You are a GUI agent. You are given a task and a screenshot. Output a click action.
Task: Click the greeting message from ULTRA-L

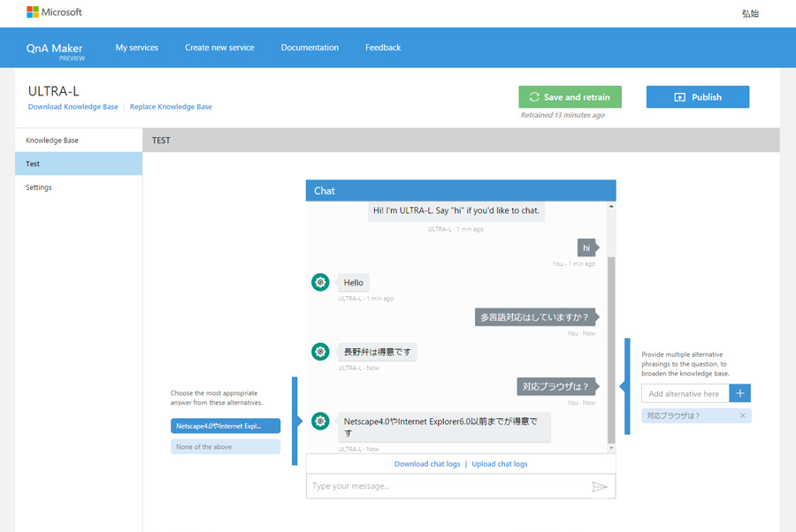(x=456, y=211)
